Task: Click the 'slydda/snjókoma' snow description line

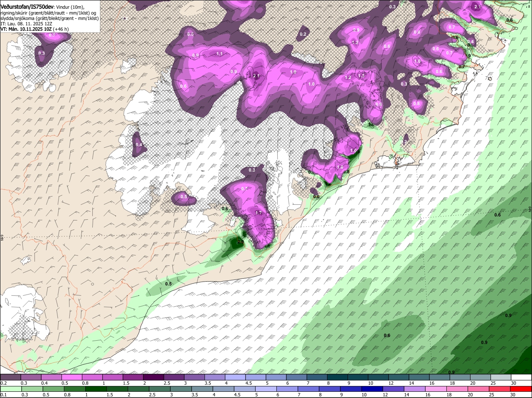Action: pyautogui.click(x=49, y=18)
